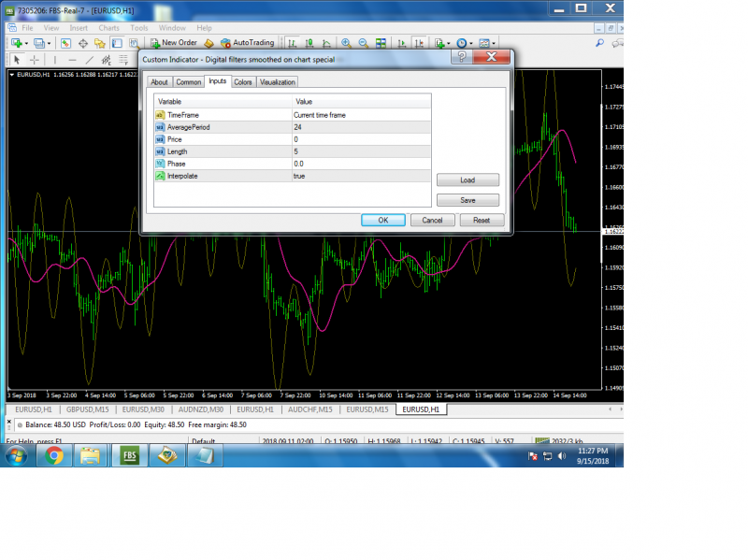Launch Chrome from the taskbar
The height and width of the screenshot is (560, 748).
click(54, 455)
